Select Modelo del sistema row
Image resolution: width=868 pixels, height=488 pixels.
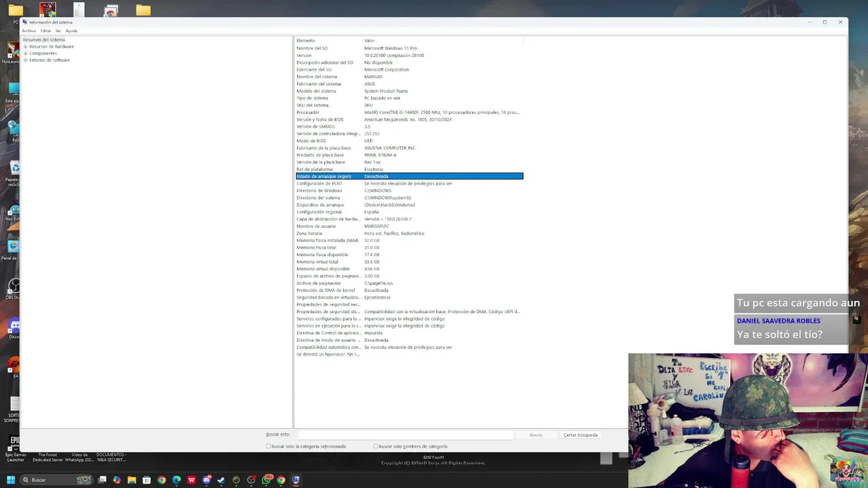point(410,91)
